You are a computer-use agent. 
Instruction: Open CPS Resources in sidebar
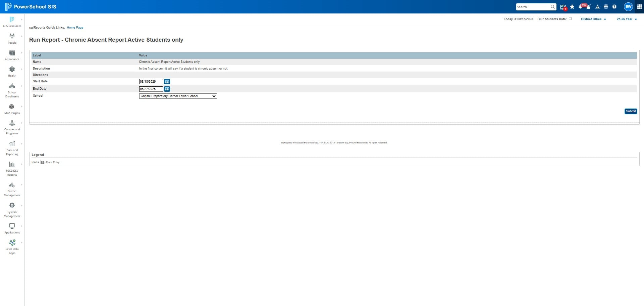pos(12,22)
